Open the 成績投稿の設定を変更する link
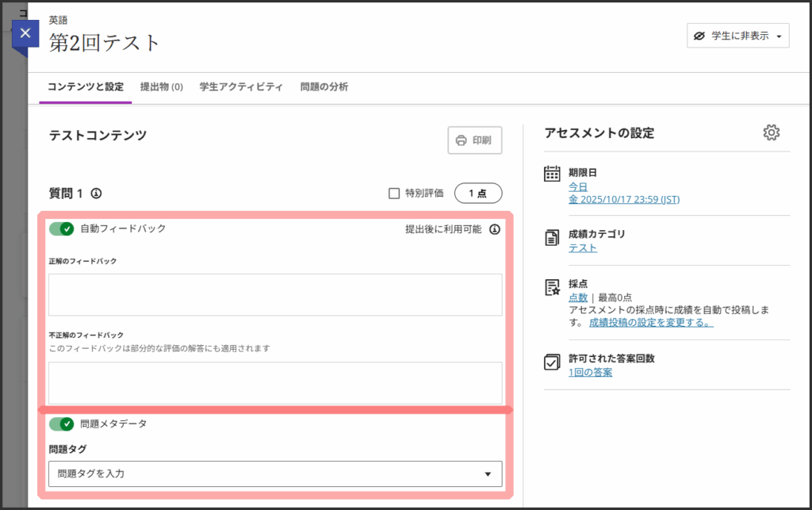Viewport: 812px width, 510px height. pyautogui.click(x=650, y=323)
